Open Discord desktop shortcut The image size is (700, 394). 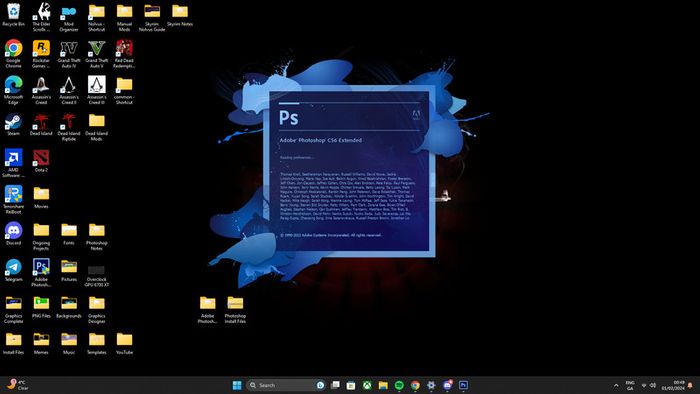coord(13,234)
